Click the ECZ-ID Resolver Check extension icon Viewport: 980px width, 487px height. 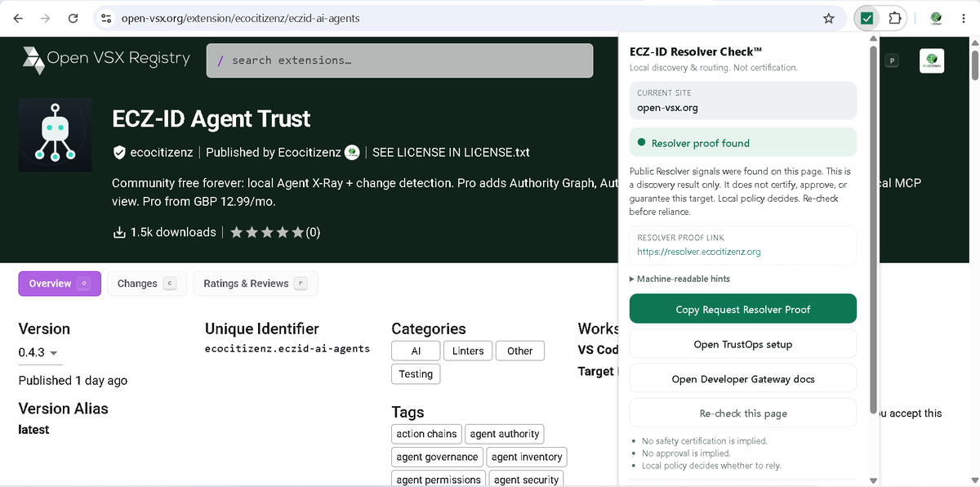(x=867, y=18)
